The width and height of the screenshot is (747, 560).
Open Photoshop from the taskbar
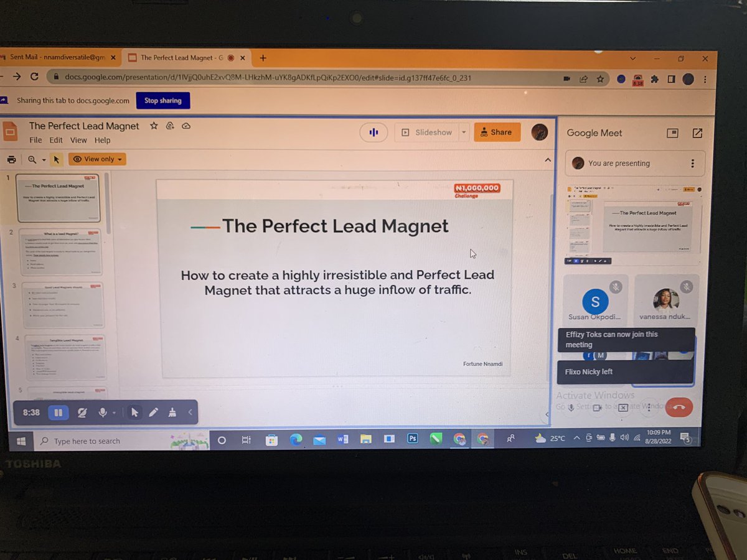[x=412, y=439]
